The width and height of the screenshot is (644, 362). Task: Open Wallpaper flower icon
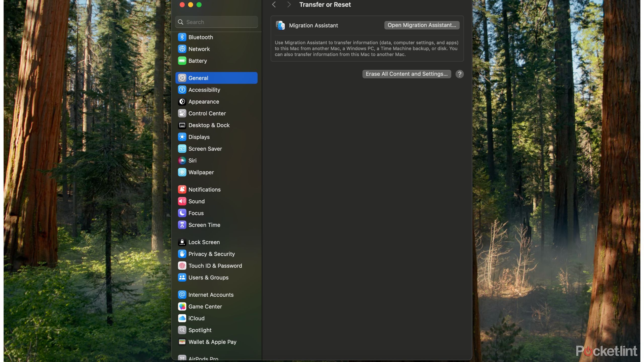point(182,172)
